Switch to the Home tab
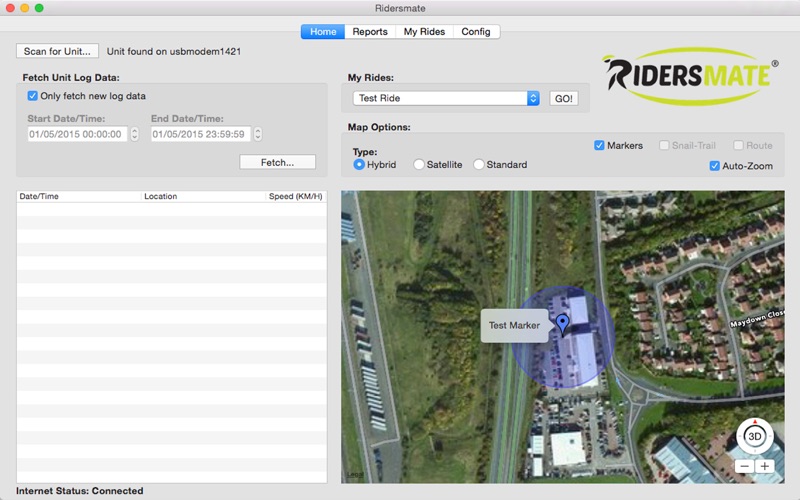This screenshot has width=800, height=500. [x=323, y=32]
